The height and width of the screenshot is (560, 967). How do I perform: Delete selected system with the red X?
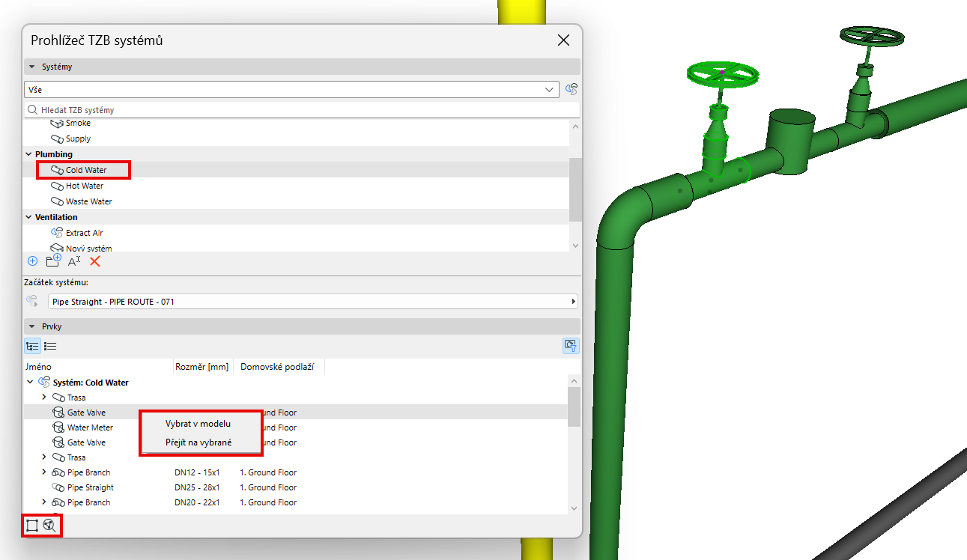95,261
